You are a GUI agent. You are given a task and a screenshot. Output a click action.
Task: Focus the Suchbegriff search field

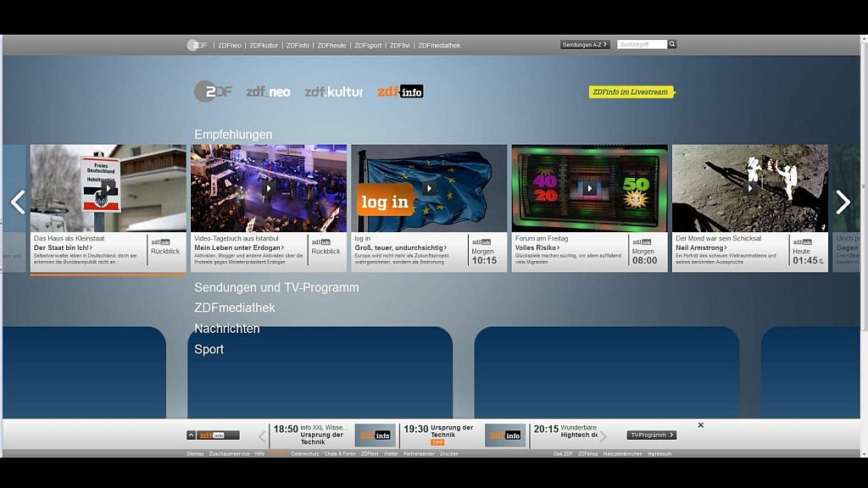(x=643, y=44)
